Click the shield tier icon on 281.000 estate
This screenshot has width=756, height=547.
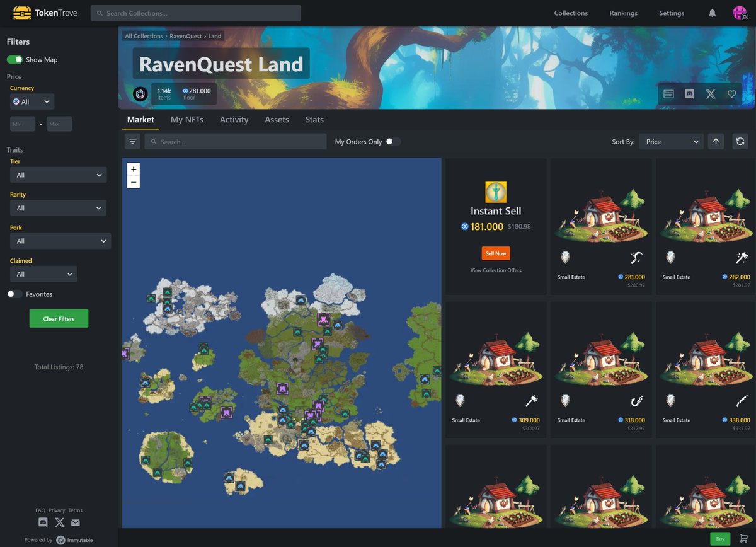(565, 258)
